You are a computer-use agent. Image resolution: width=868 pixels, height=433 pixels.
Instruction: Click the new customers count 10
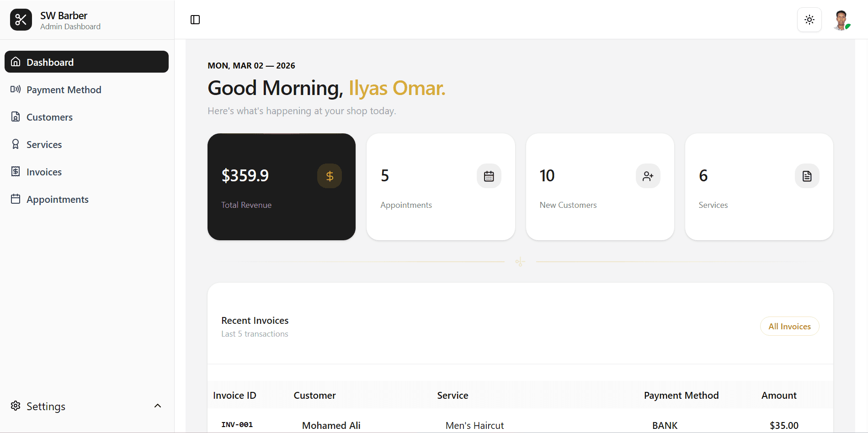[x=547, y=175]
